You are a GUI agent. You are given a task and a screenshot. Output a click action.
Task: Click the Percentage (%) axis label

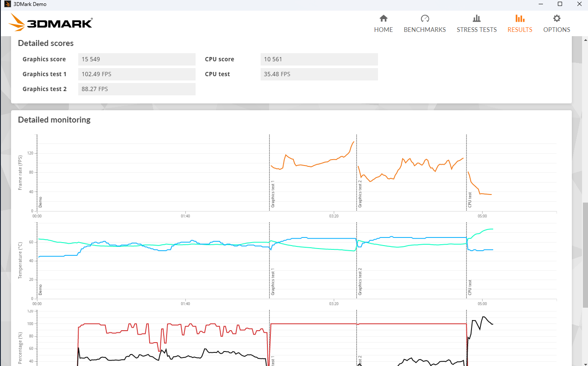click(x=20, y=349)
